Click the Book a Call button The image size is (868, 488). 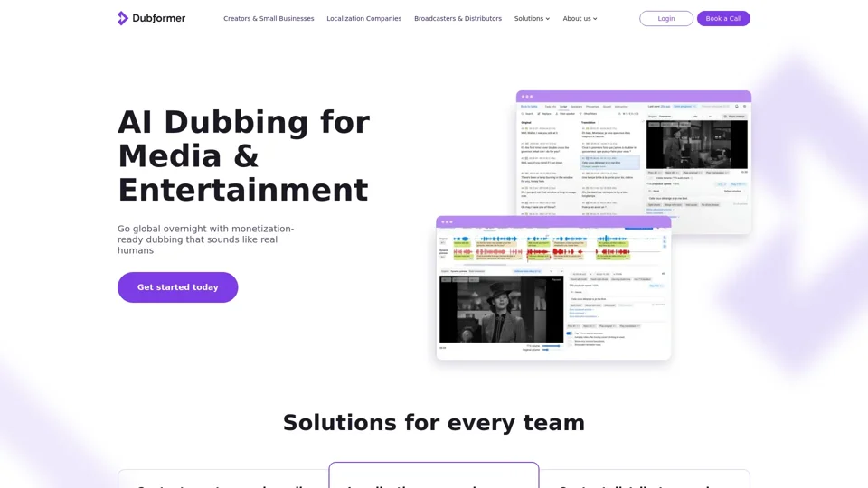pyautogui.click(x=723, y=18)
